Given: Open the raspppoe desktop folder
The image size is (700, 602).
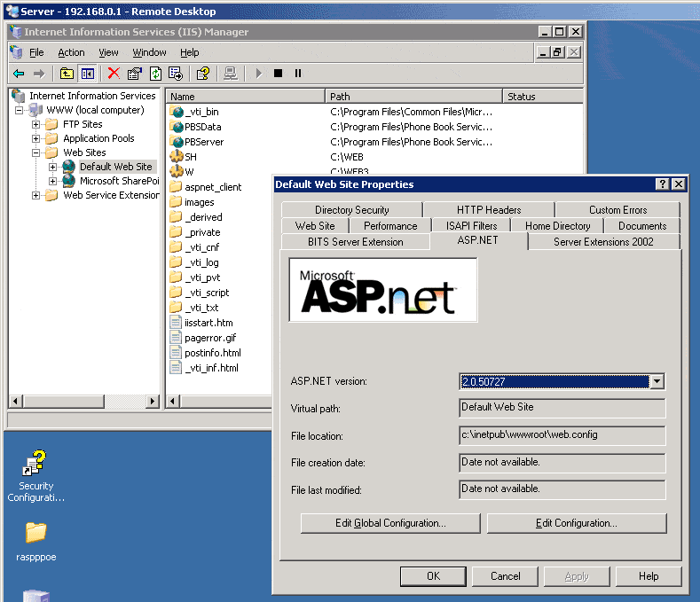Looking at the screenshot, I should point(35,542).
